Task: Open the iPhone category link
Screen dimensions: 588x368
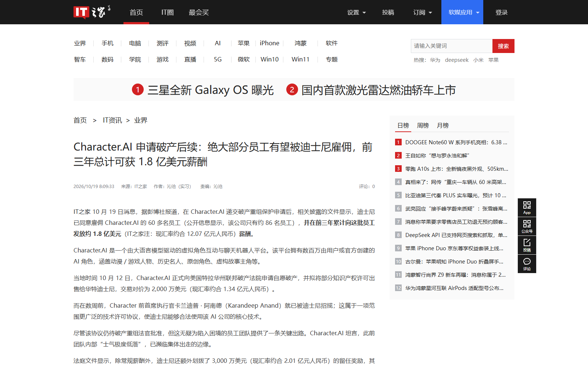Action: pyautogui.click(x=269, y=43)
